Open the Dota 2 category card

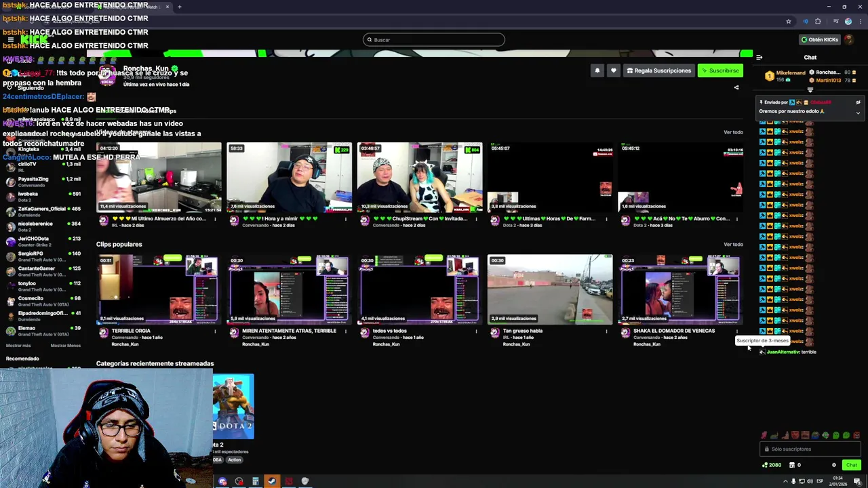[234, 407]
